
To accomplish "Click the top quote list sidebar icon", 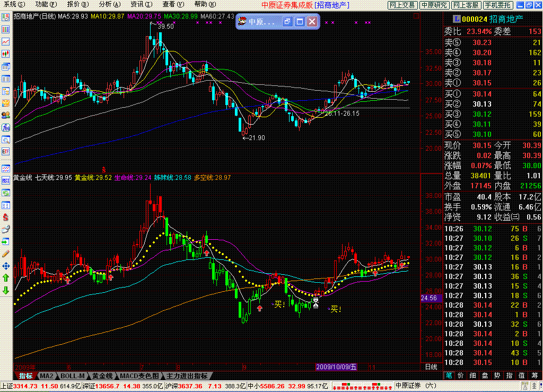I will point(5,18).
